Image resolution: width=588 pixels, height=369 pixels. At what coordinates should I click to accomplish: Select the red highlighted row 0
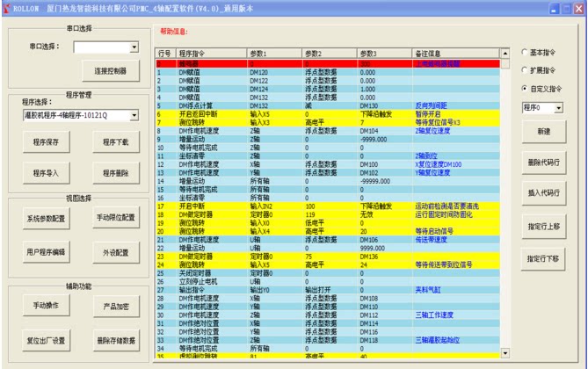[x=328, y=64]
